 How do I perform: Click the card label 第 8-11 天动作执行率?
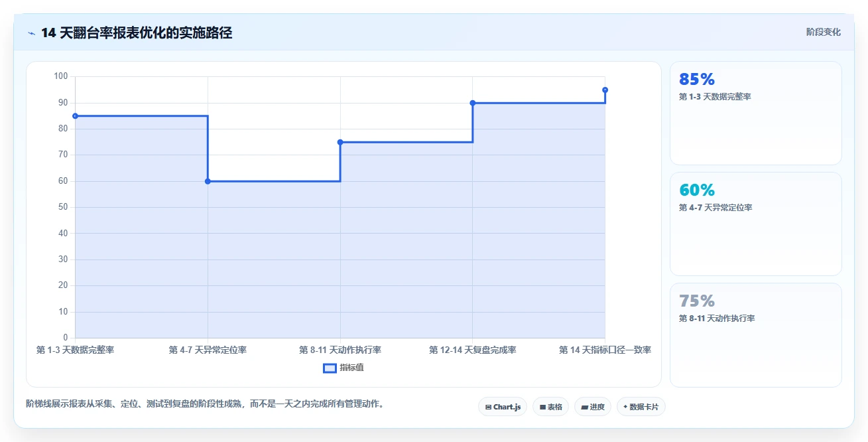[x=717, y=319]
